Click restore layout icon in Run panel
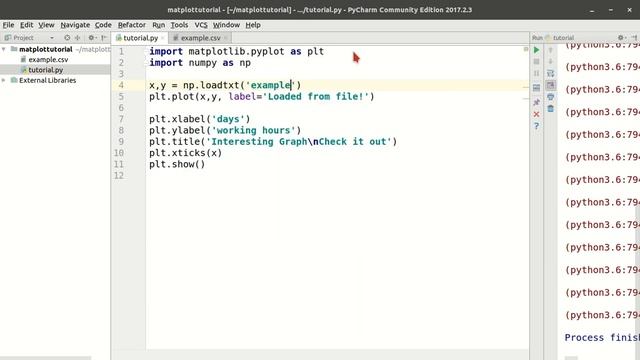The height and width of the screenshot is (360, 640). [x=536, y=88]
